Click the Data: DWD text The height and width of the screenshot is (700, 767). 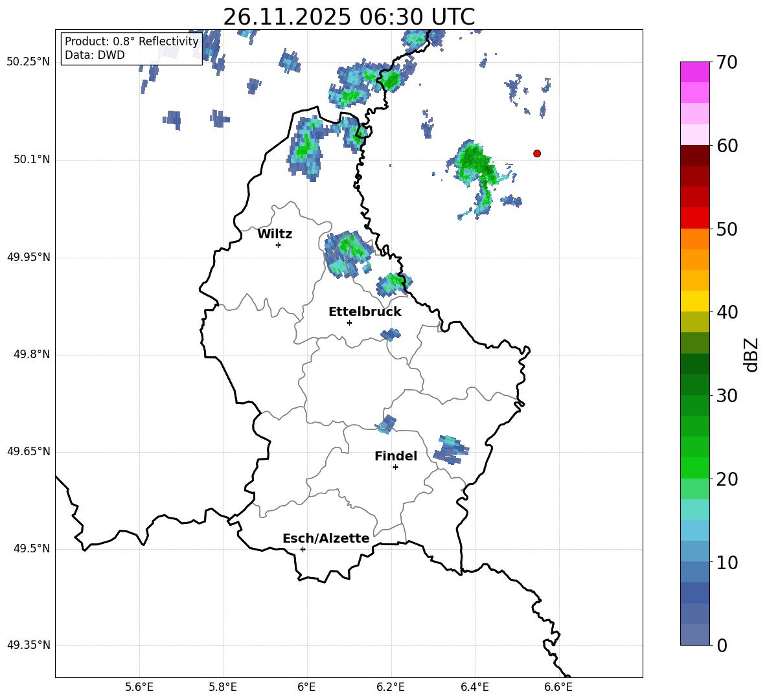95,55
